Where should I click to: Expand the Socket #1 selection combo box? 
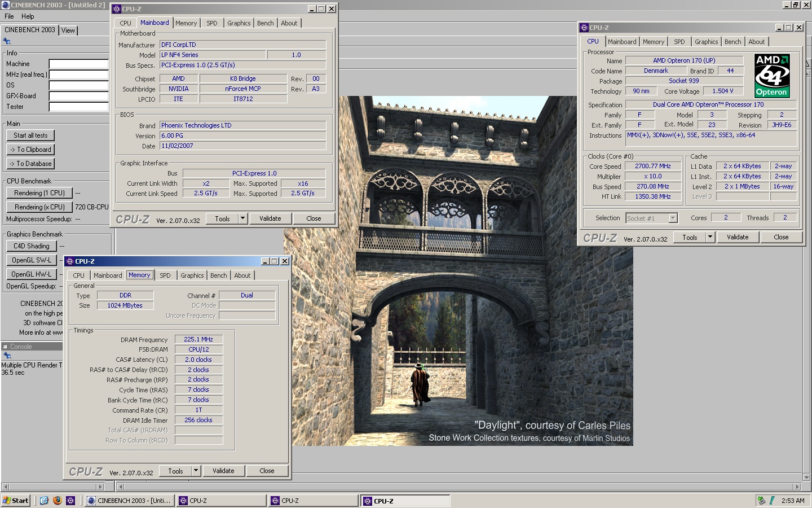click(x=673, y=218)
